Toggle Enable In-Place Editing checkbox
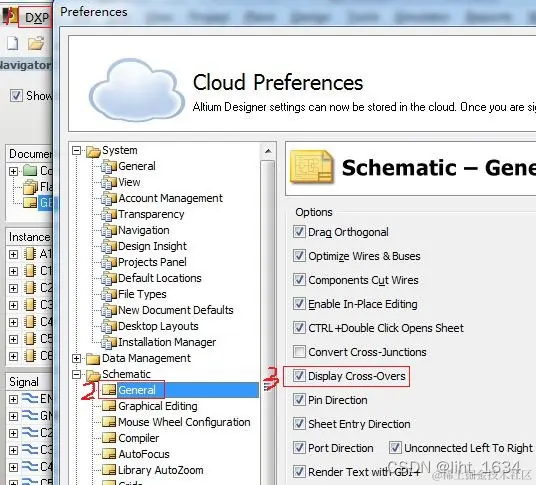Image resolution: width=536 pixels, height=485 pixels. click(299, 304)
